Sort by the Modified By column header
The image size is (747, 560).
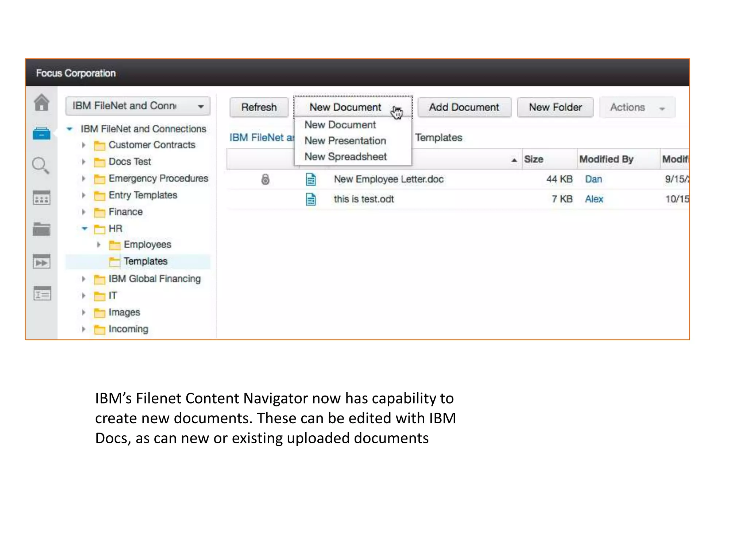click(x=619, y=159)
